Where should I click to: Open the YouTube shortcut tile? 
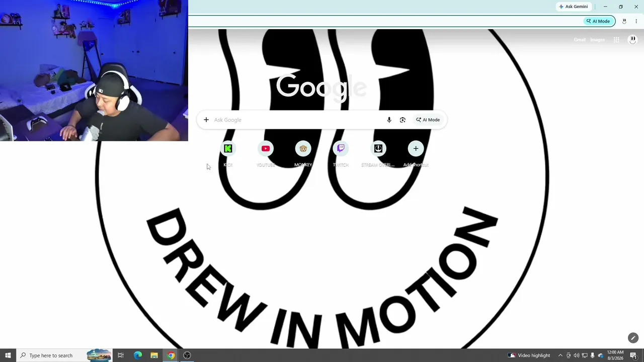pos(266,154)
